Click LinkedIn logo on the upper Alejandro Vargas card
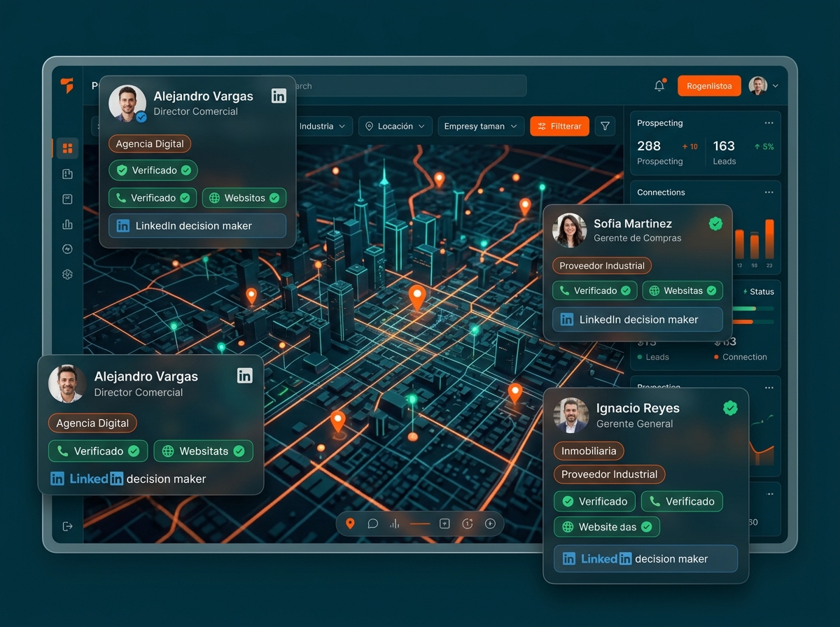The width and height of the screenshot is (840, 627). (x=279, y=96)
